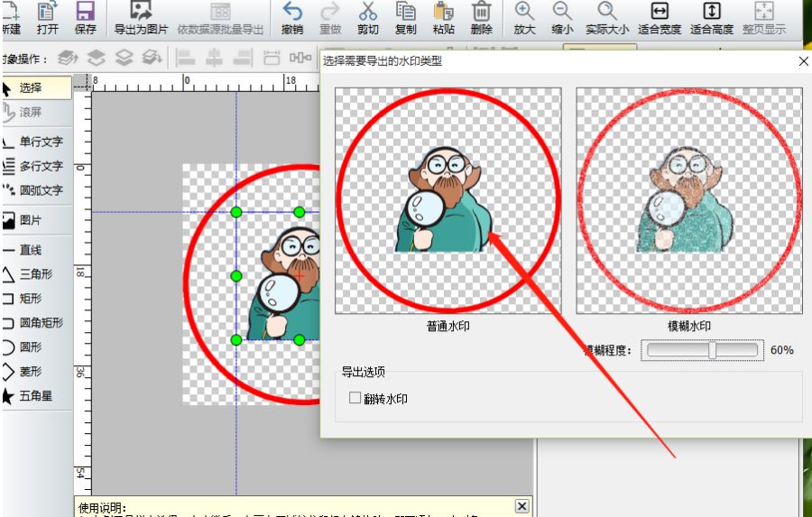Select the 模糊水印 blurred watermark preview
Viewport: 812px width, 517px height.
point(689,200)
